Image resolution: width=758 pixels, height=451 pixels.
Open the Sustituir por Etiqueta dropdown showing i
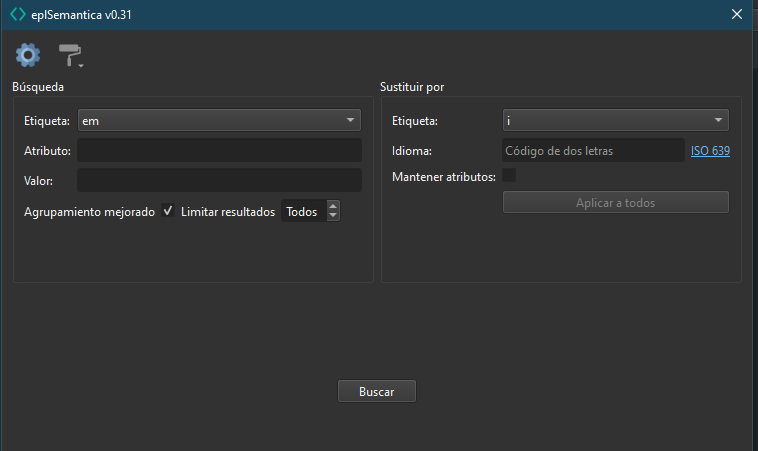tap(615, 120)
